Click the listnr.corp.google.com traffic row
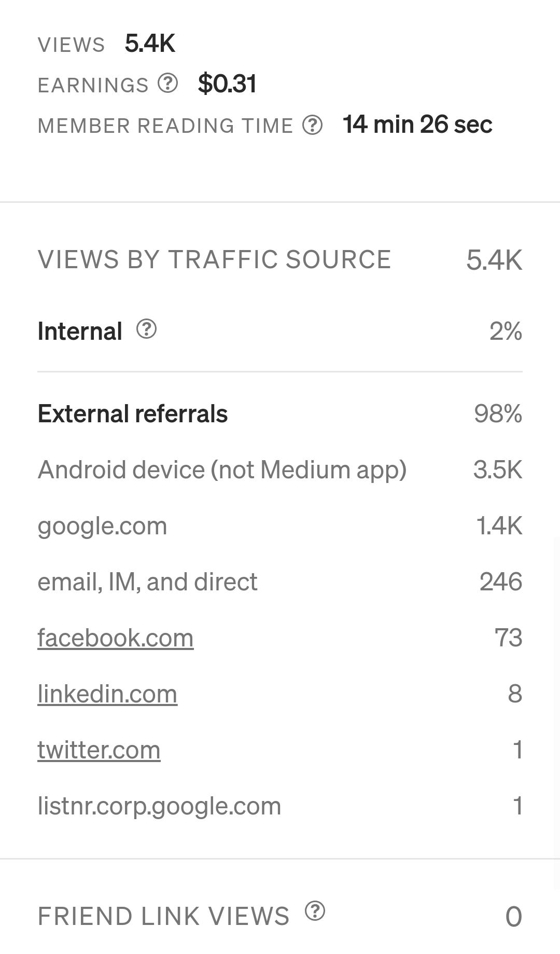This screenshot has height=954, width=560. (158, 805)
